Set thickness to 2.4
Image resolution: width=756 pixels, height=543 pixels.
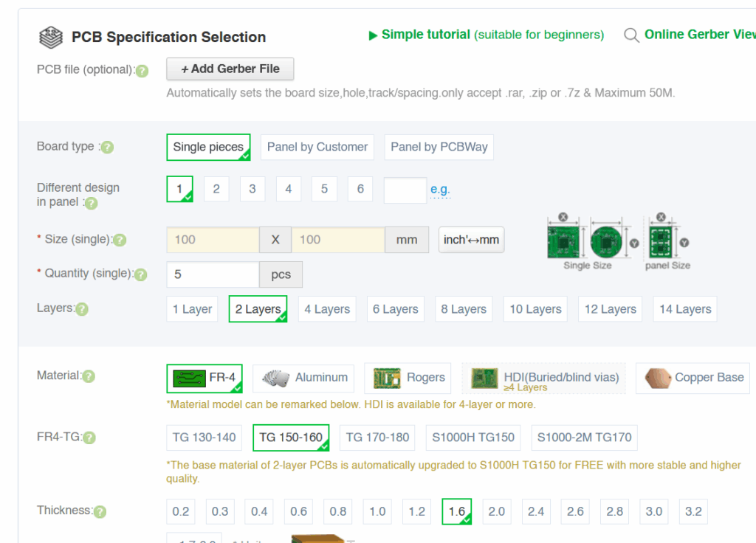(x=536, y=512)
